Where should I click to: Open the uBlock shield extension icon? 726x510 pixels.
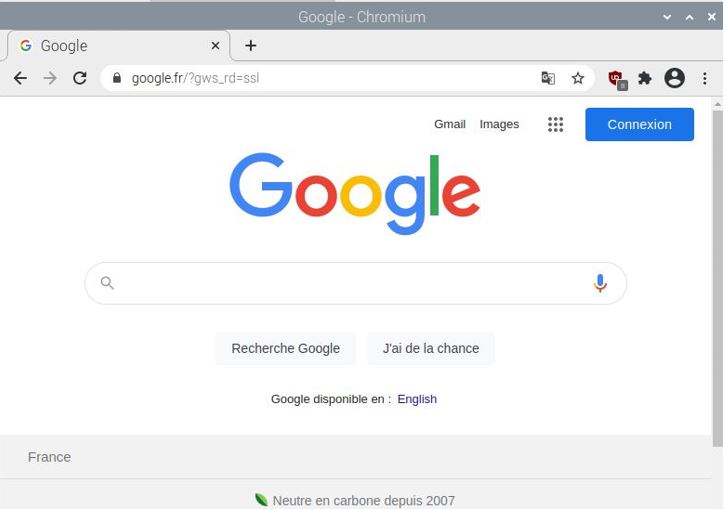coord(615,78)
